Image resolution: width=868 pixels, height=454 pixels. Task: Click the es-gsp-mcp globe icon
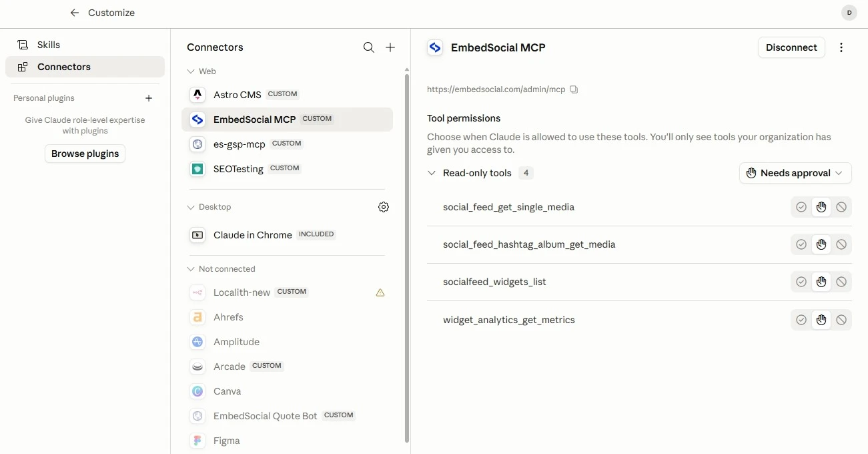click(197, 144)
